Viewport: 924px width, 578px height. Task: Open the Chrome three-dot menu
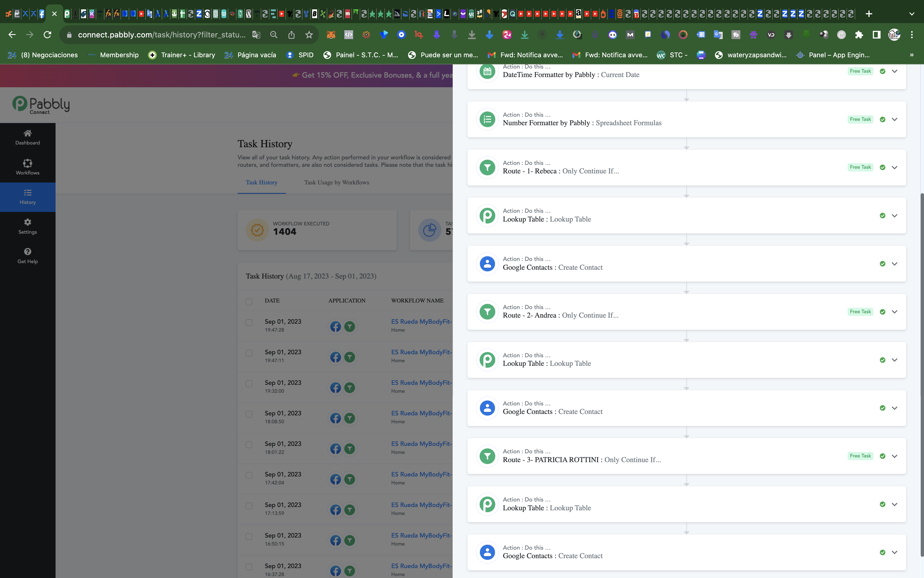coord(912,35)
